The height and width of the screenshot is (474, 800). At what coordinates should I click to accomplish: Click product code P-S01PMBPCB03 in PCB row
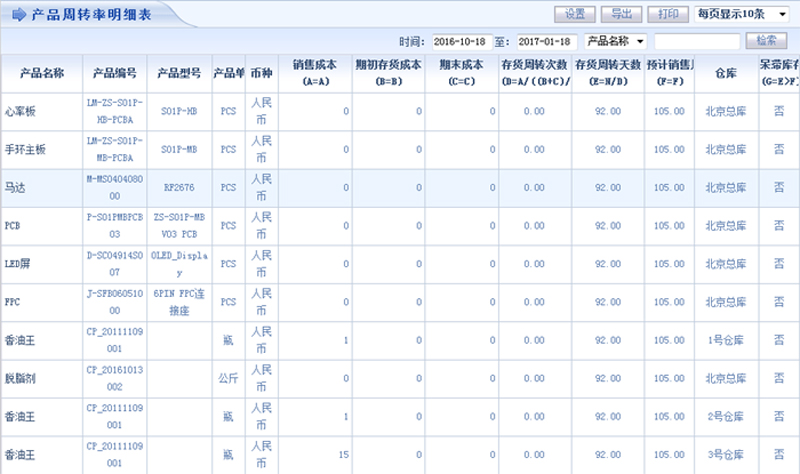click(x=113, y=225)
